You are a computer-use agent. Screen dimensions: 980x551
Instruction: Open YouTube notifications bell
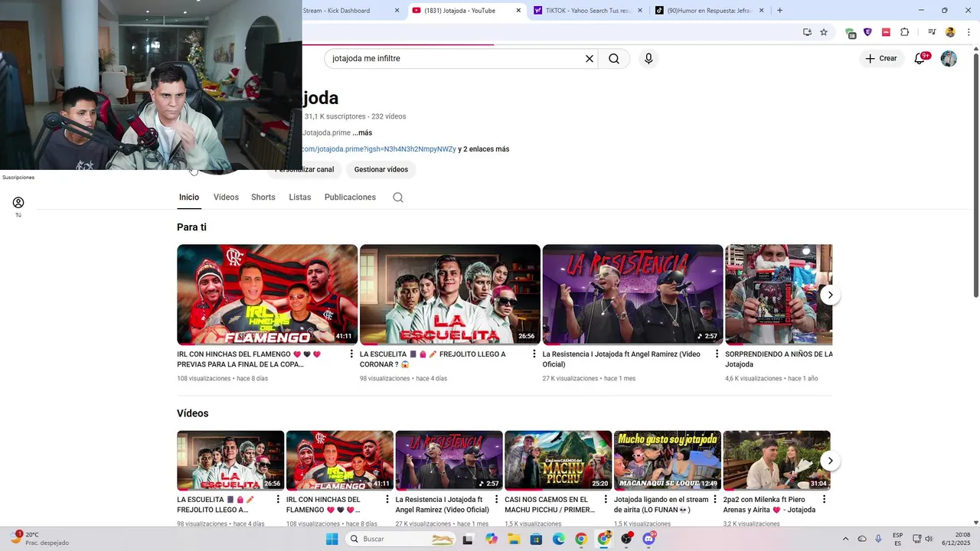click(x=920, y=59)
